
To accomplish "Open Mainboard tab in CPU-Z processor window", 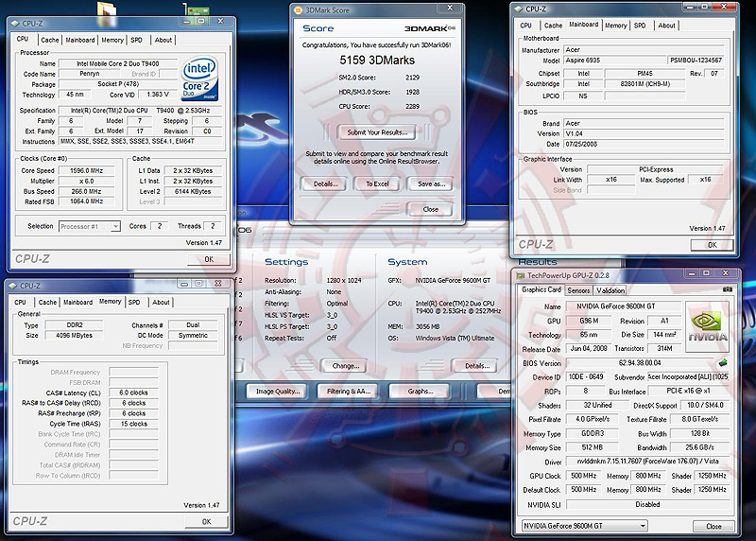I will tap(80, 40).
